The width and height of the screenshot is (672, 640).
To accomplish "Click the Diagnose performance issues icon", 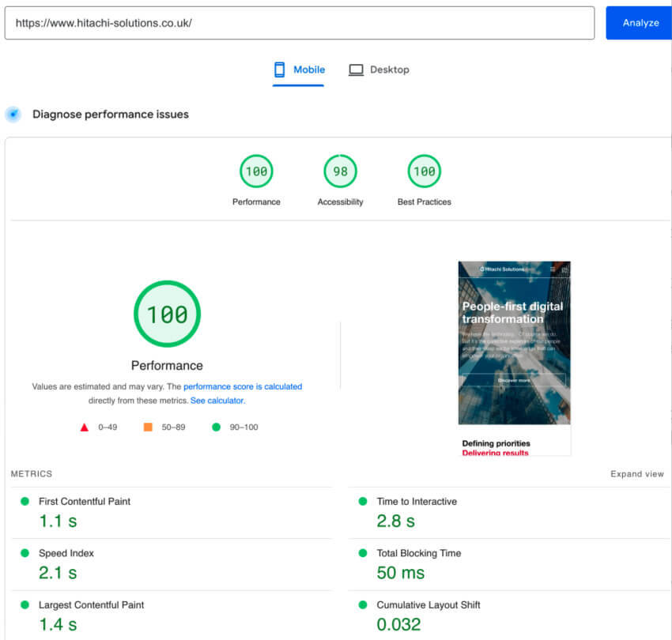I will 13,115.
